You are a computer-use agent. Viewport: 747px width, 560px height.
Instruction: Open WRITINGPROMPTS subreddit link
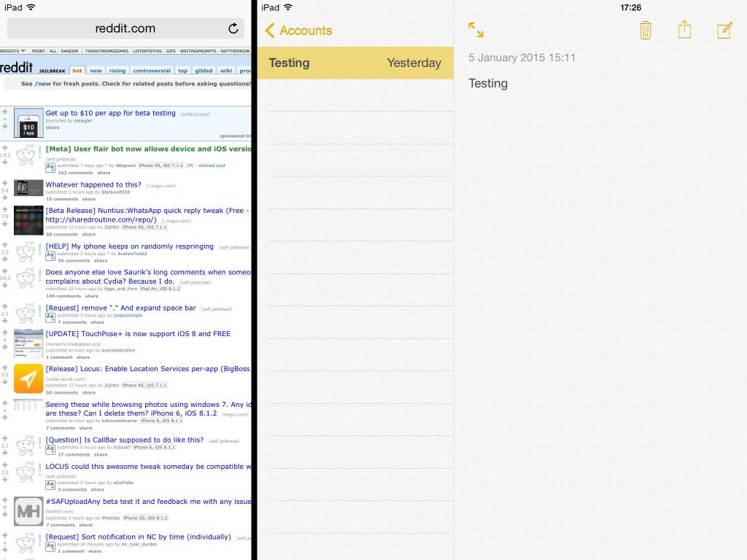tap(198, 51)
